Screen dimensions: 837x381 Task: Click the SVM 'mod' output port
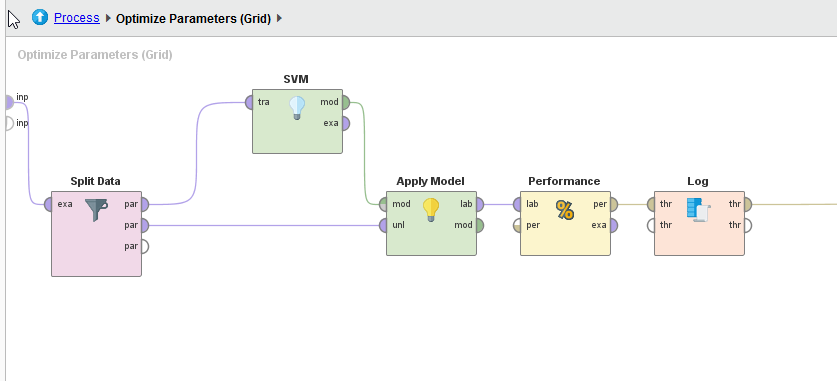[x=345, y=102]
